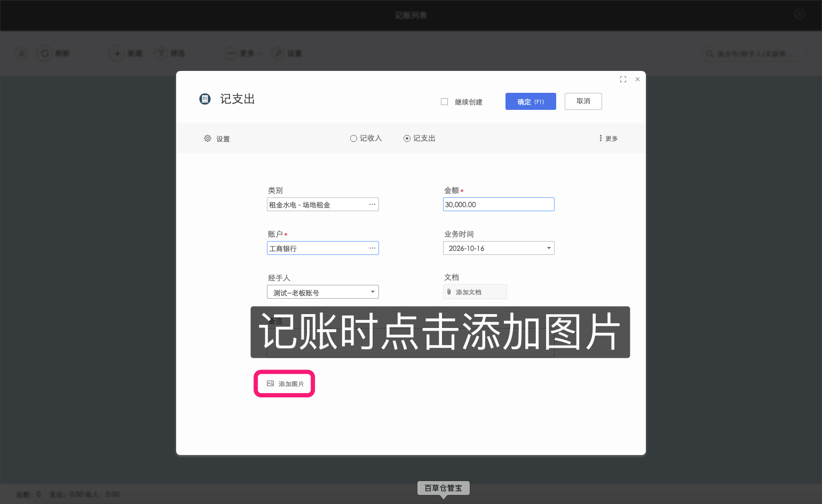
Task: Click the fullscreen expand icon of dialog
Action: point(623,79)
